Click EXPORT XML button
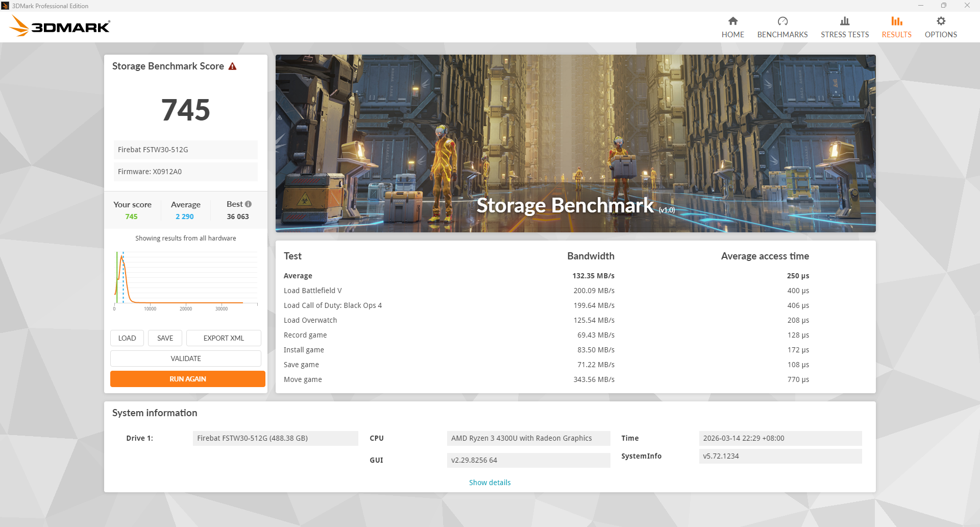The image size is (980, 527). [x=224, y=338]
